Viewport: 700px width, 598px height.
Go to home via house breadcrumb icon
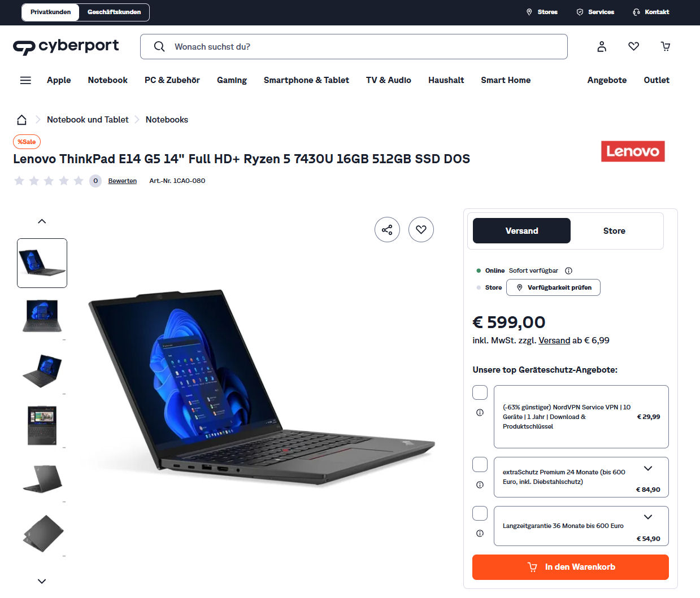(x=21, y=120)
